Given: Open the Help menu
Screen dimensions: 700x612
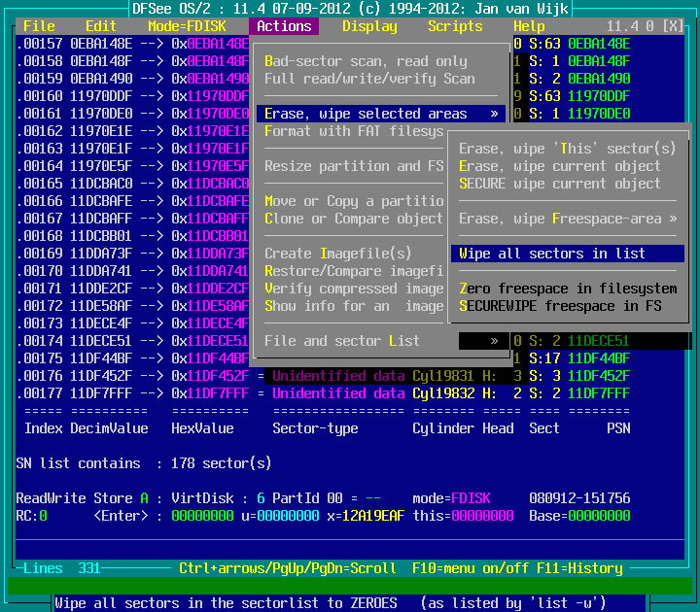Looking at the screenshot, I should (529, 26).
